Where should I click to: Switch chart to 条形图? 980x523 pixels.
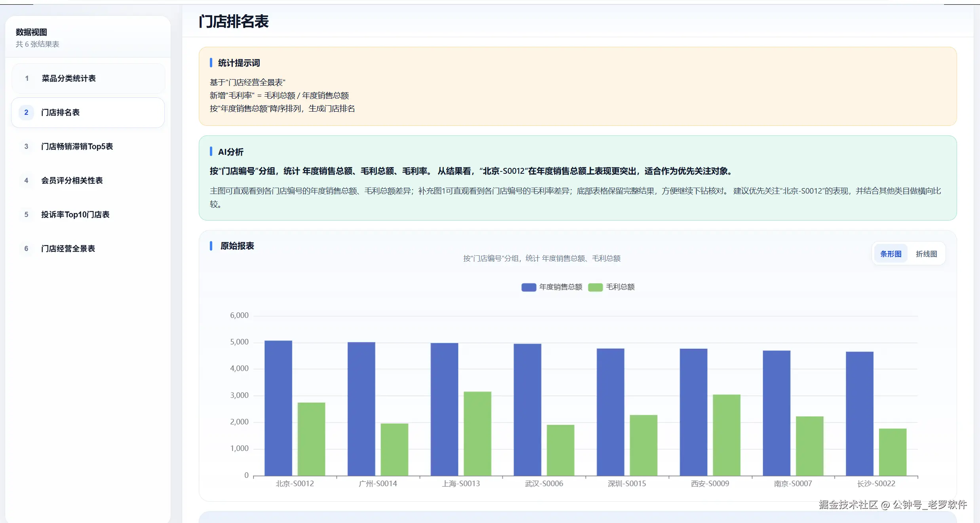891,254
